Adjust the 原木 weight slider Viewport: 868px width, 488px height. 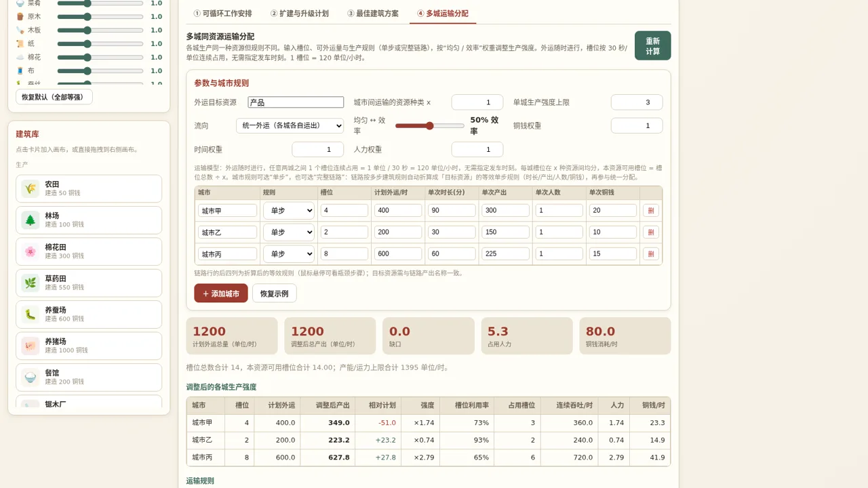pos(100,16)
